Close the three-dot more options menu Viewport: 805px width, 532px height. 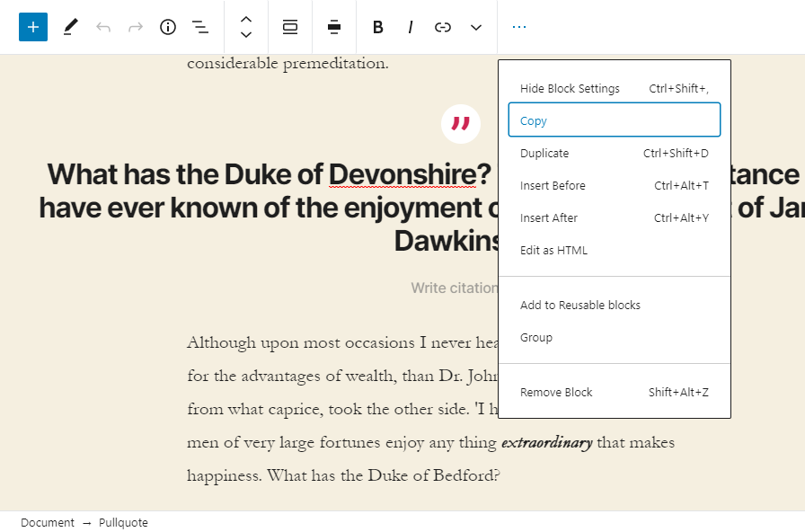tap(519, 27)
